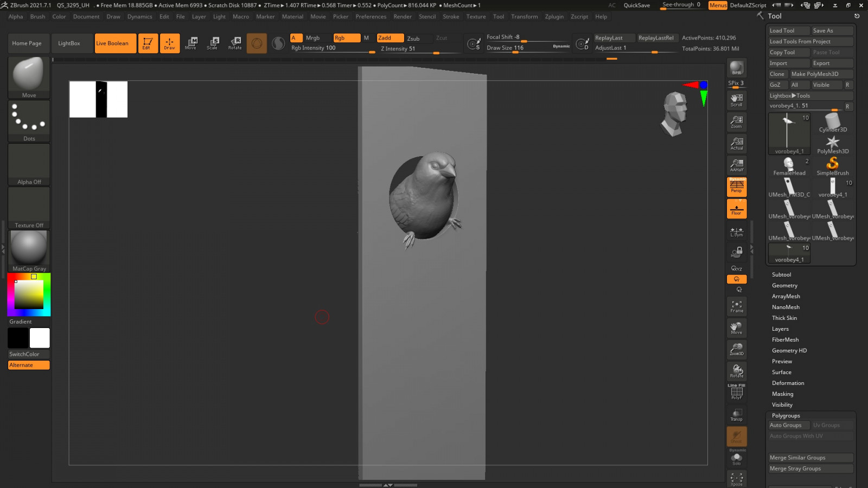
Task: Click the Xpose icon
Action: pos(737,479)
